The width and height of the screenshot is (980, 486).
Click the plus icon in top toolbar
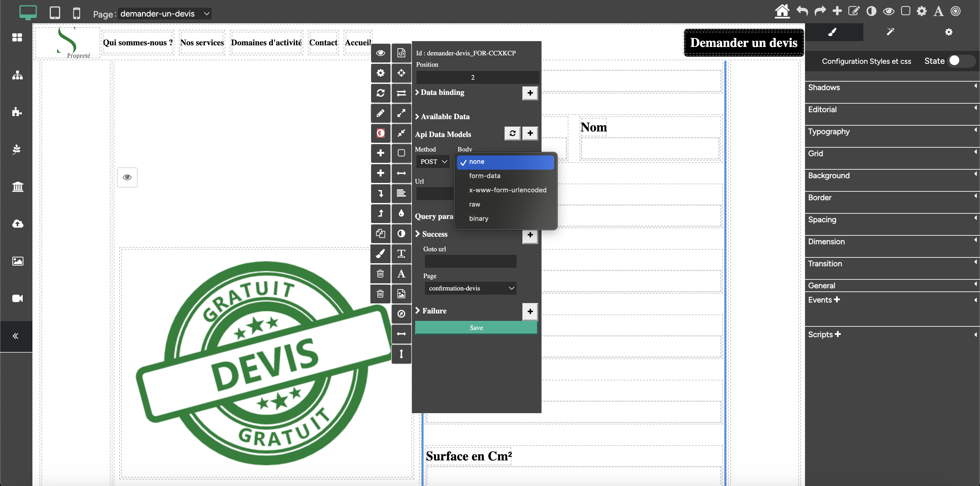point(837,11)
